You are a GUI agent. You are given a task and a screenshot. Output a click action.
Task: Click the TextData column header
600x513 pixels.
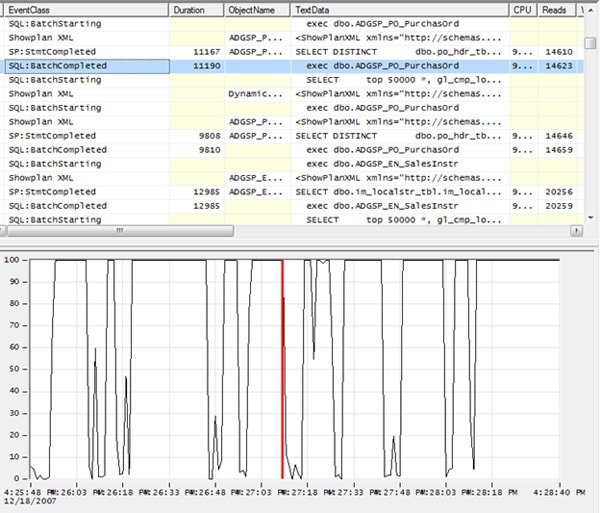(400, 10)
